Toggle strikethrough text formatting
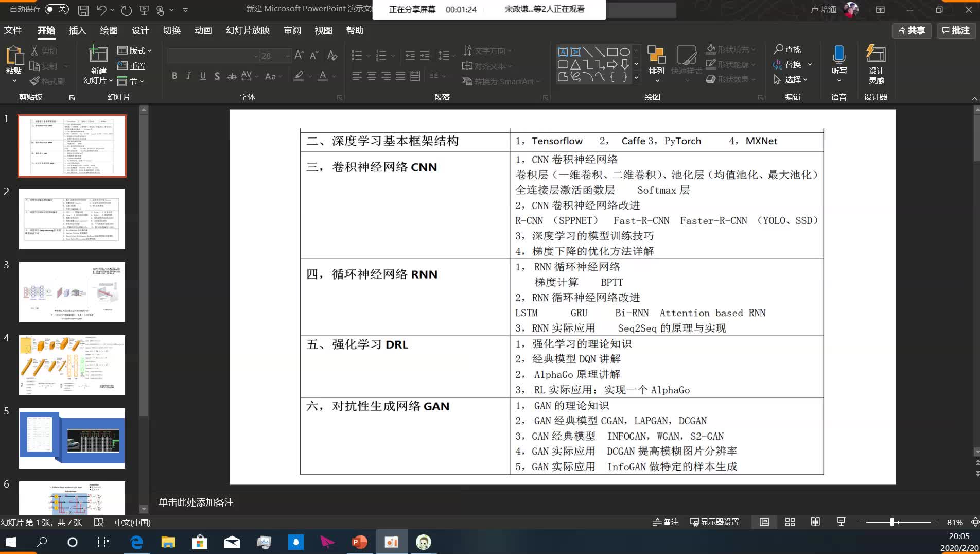980x554 pixels. 232,76
